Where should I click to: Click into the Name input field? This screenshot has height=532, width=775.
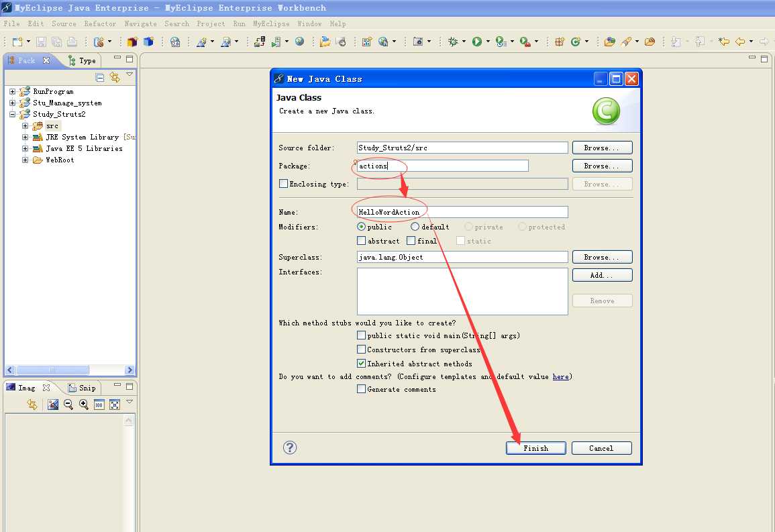(x=462, y=212)
